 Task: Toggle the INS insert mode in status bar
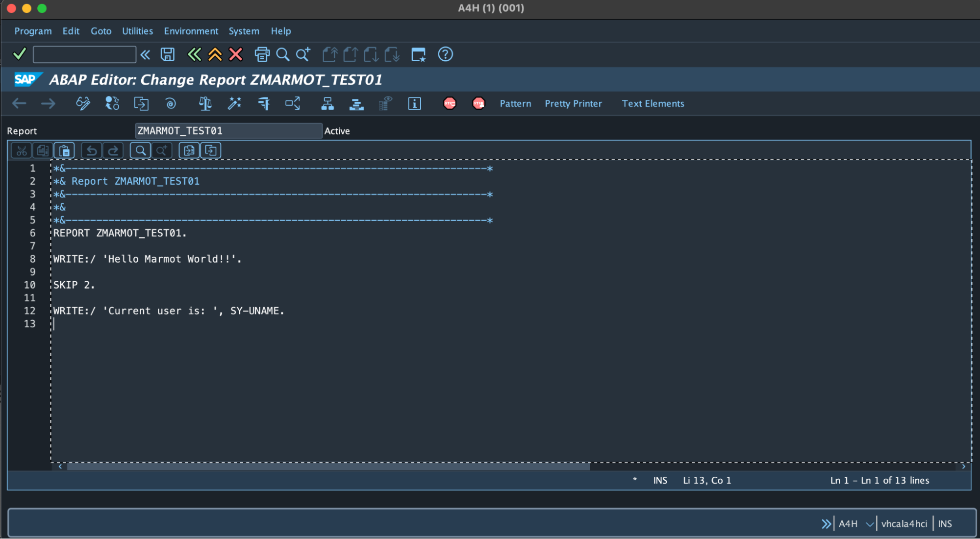pos(945,524)
